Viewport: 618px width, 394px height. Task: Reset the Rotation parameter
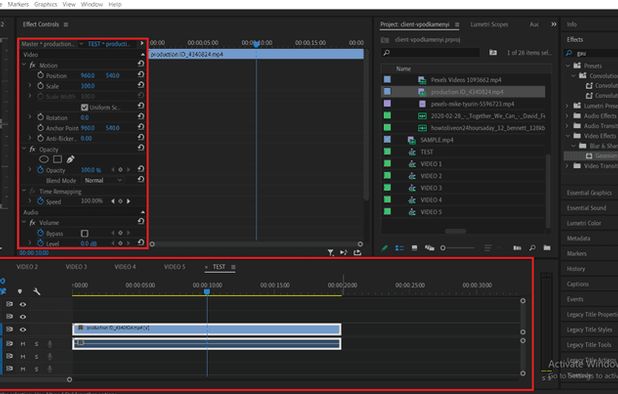tap(141, 117)
